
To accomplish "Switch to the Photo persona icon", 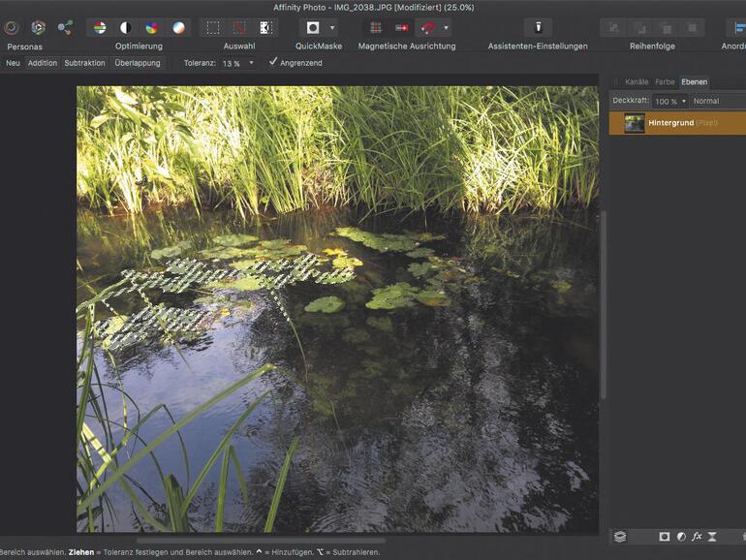I will 11,27.
